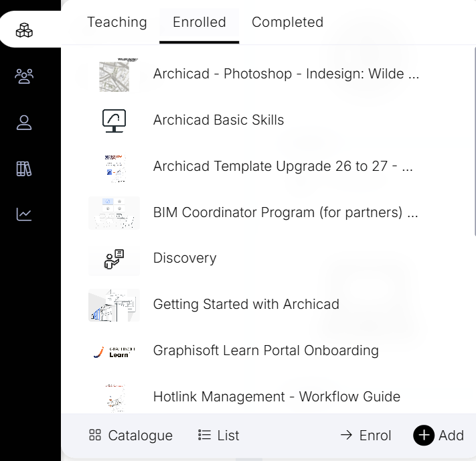Open Graphisoft Learn Portal Onboarding course
This screenshot has width=476, height=461.
tap(266, 350)
